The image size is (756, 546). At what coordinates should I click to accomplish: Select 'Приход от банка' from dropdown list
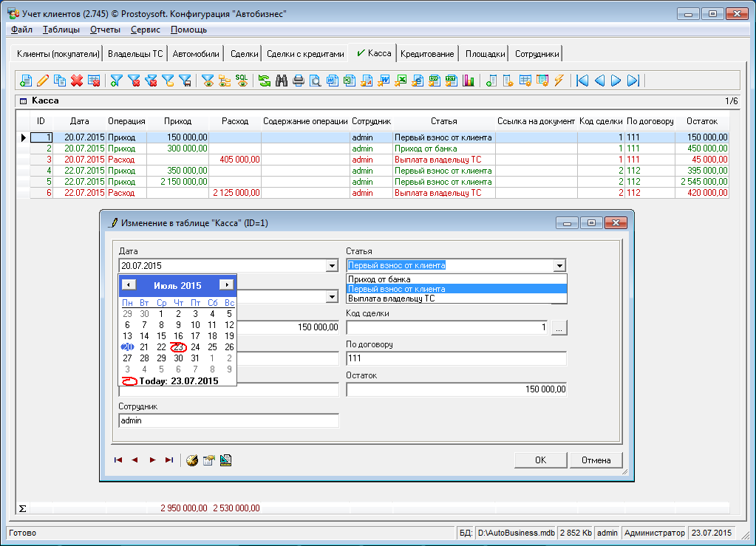[379, 279]
